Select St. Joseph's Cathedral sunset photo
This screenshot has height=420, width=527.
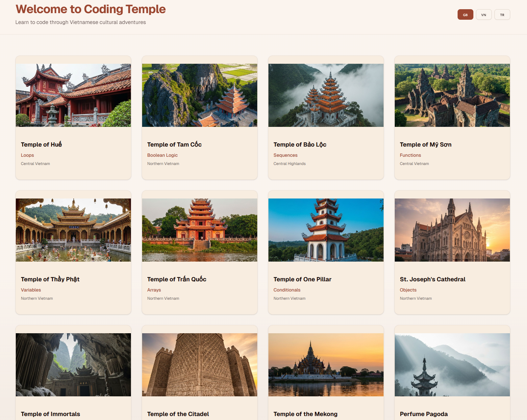coord(452,230)
